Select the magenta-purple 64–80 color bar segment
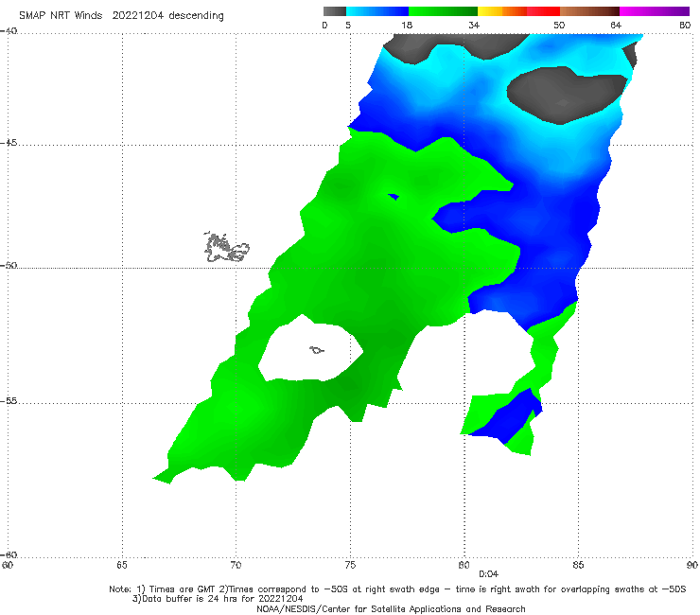Viewport: 700px width, 615px height. click(x=655, y=11)
